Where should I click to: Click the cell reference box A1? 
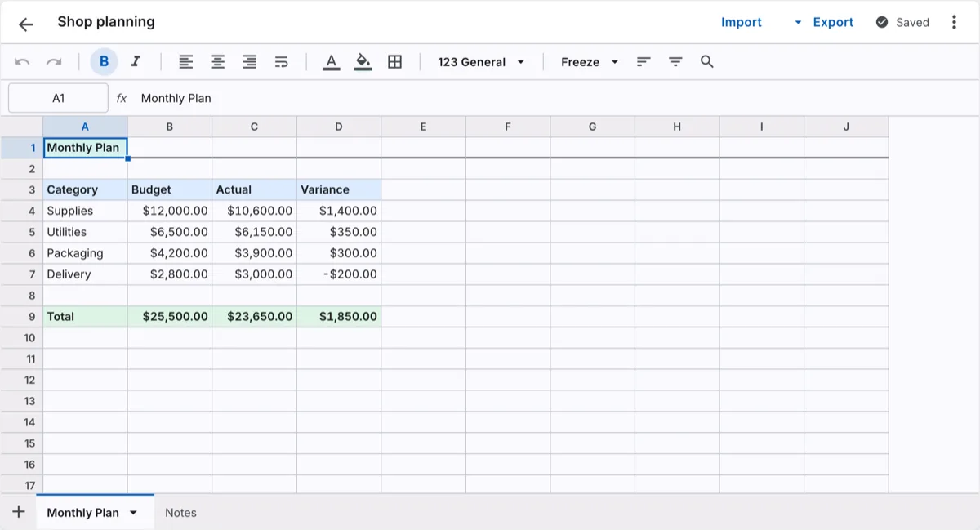pyautogui.click(x=58, y=98)
